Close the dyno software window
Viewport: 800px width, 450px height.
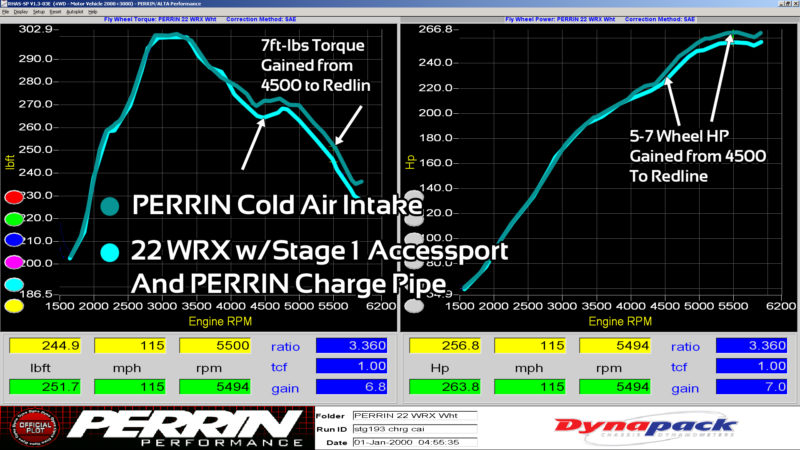pos(795,4)
